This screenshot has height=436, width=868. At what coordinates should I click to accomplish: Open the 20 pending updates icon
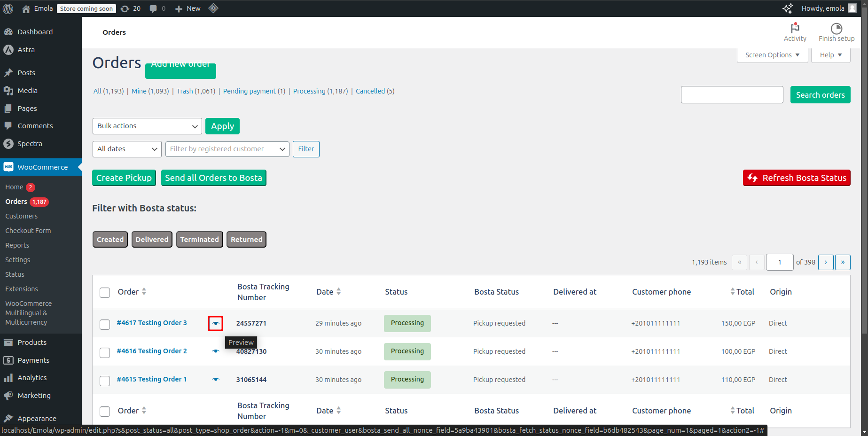tap(125, 8)
